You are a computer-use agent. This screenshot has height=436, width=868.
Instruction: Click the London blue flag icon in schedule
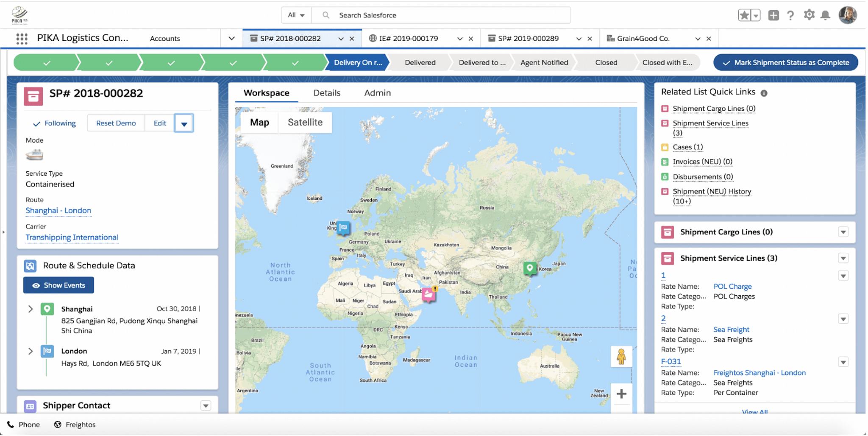click(x=47, y=351)
